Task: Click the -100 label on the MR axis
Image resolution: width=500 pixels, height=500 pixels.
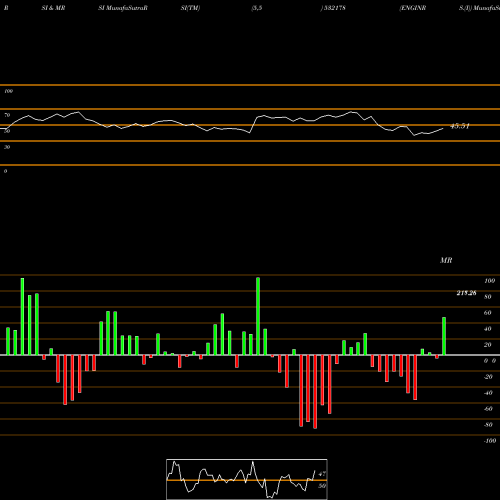Action: coord(489,441)
